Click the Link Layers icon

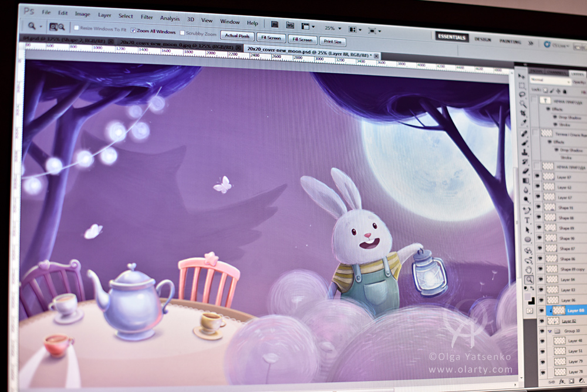(x=551, y=381)
